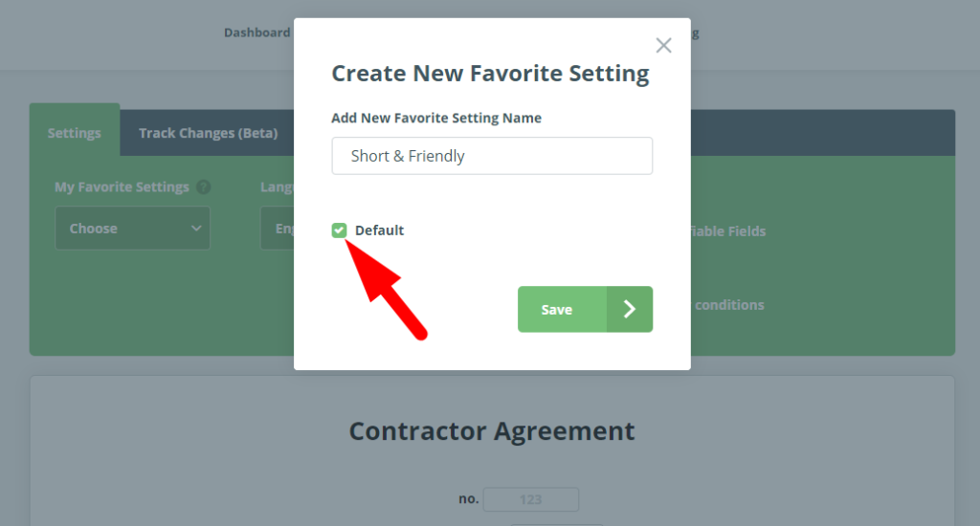Click the Create New Favorite Setting title
Viewport: 980px width, 526px height.
[x=490, y=74]
